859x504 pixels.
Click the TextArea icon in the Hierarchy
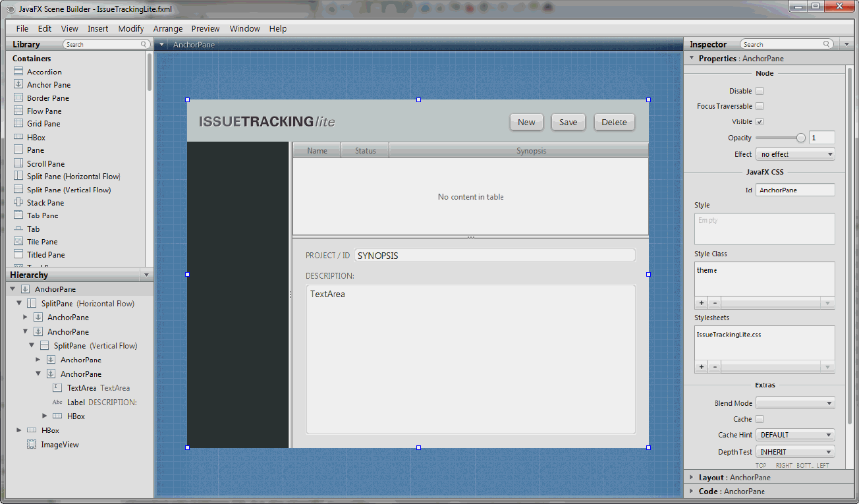pos(57,387)
